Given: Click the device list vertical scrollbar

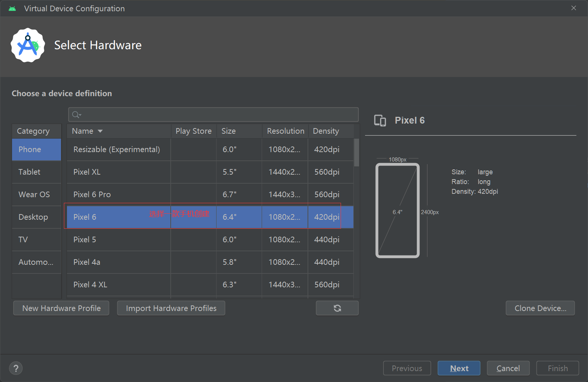Looking at the screenshot, I should coord(356,152).
